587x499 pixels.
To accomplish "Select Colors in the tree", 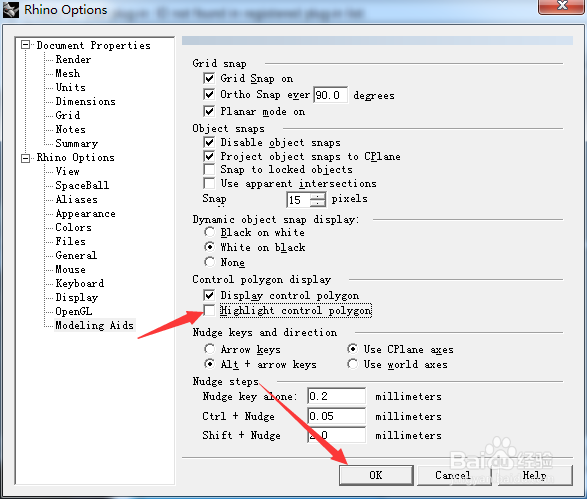I will pyautogui.click(x=73, y=227).
